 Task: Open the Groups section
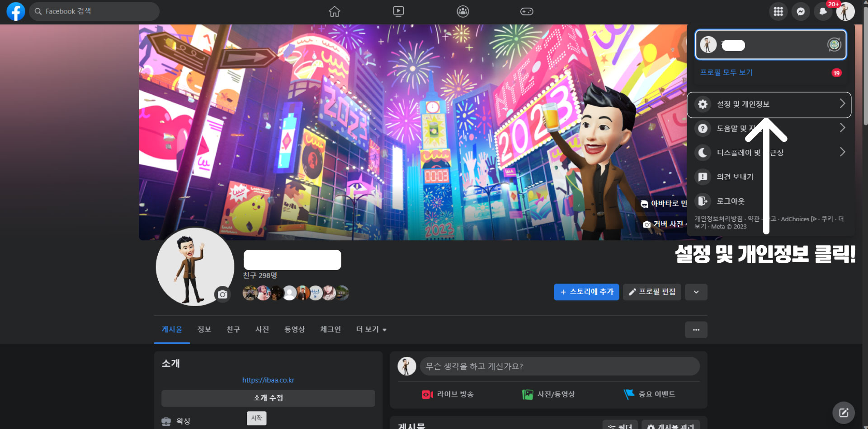click(462, 11)
